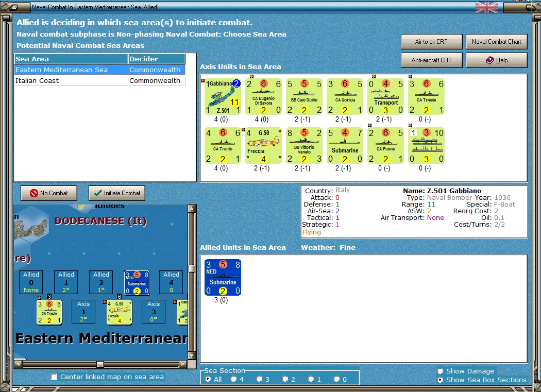The width and height of the screenshot is (541, 392).
Task: Open the Air-to-air CRT chart
Action: click(x=431, y=42)
